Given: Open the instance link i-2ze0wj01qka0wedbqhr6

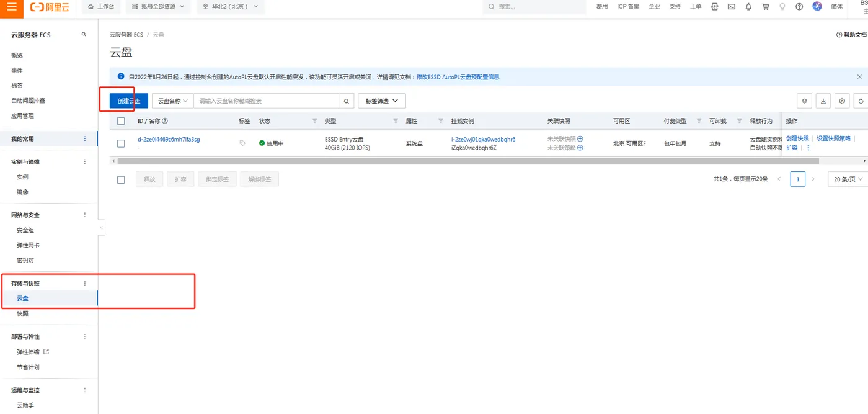Looking at the screenshot, I should point(483,140).
